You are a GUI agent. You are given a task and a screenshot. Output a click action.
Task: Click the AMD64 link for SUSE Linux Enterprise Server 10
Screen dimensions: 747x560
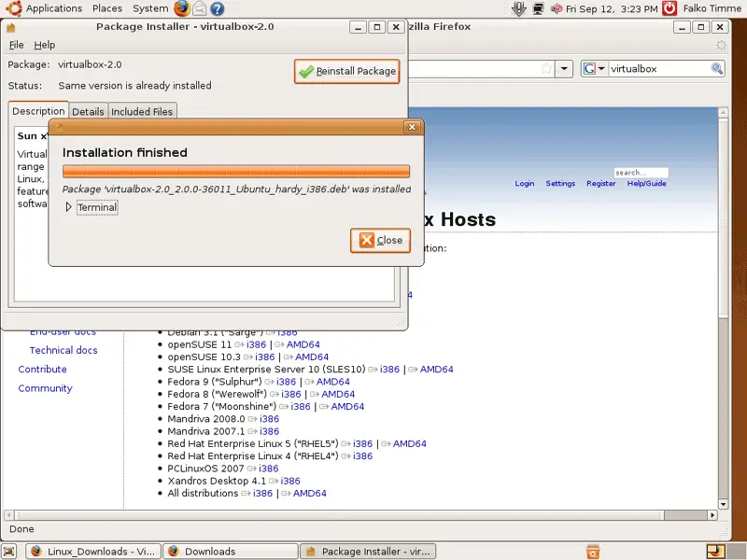436,370
